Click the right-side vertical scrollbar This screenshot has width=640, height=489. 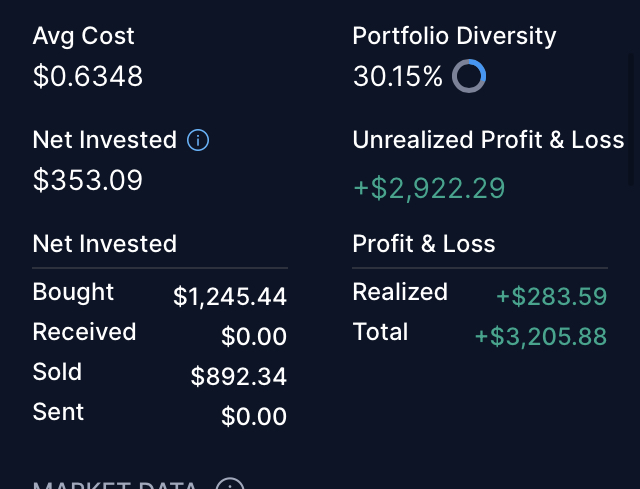tap(631, 118)
